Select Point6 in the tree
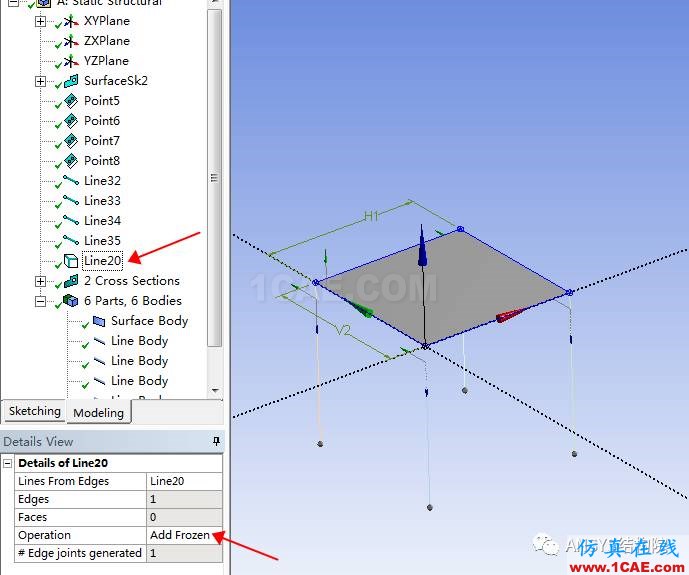 (102, 121)
